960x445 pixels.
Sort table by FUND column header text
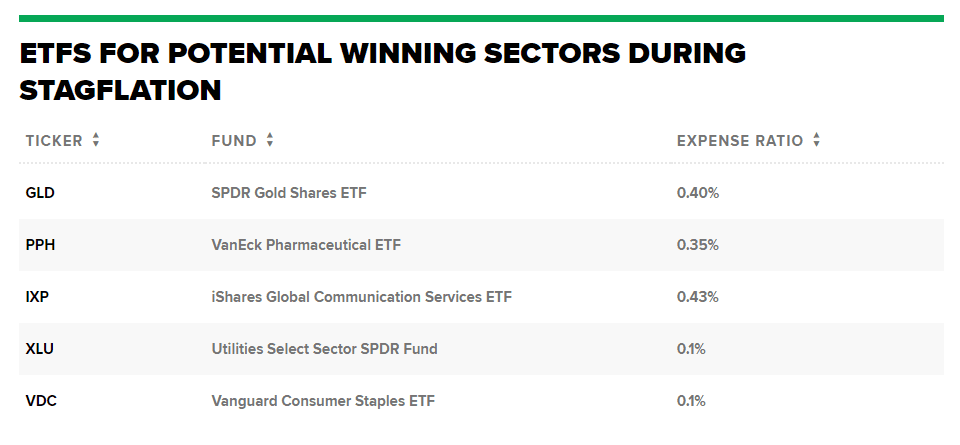coord(234,141)
